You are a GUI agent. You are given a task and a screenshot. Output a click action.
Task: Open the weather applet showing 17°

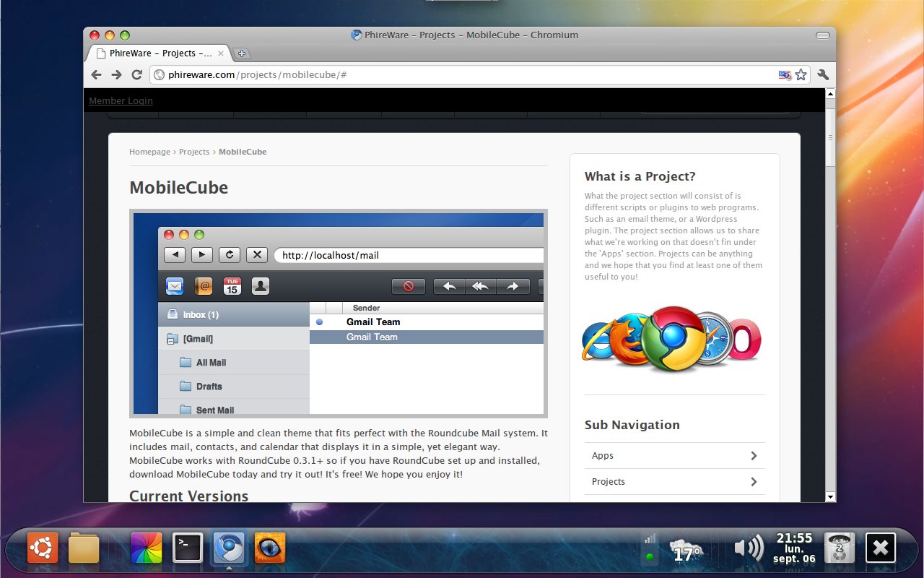pos(687,551)
